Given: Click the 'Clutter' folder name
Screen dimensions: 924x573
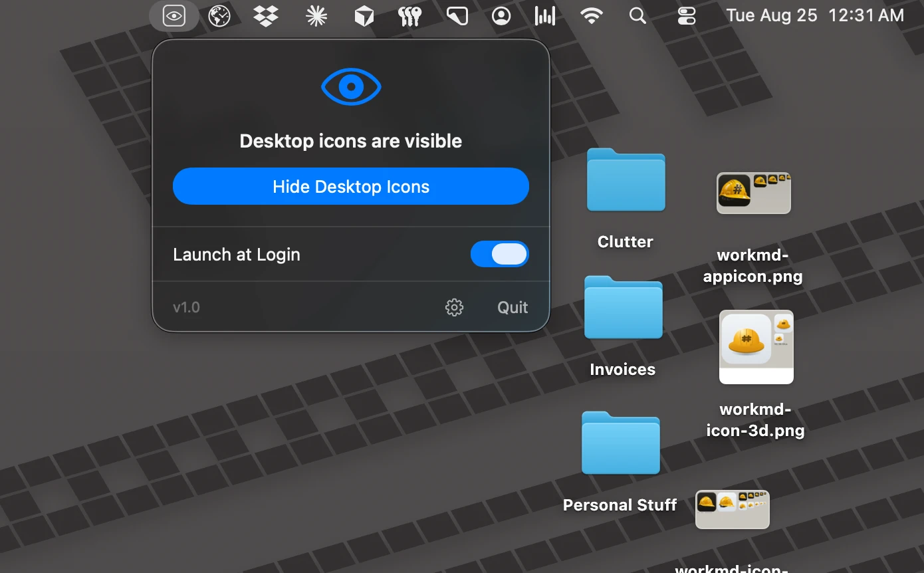Looking at the screenshot, I should (626, 241).
